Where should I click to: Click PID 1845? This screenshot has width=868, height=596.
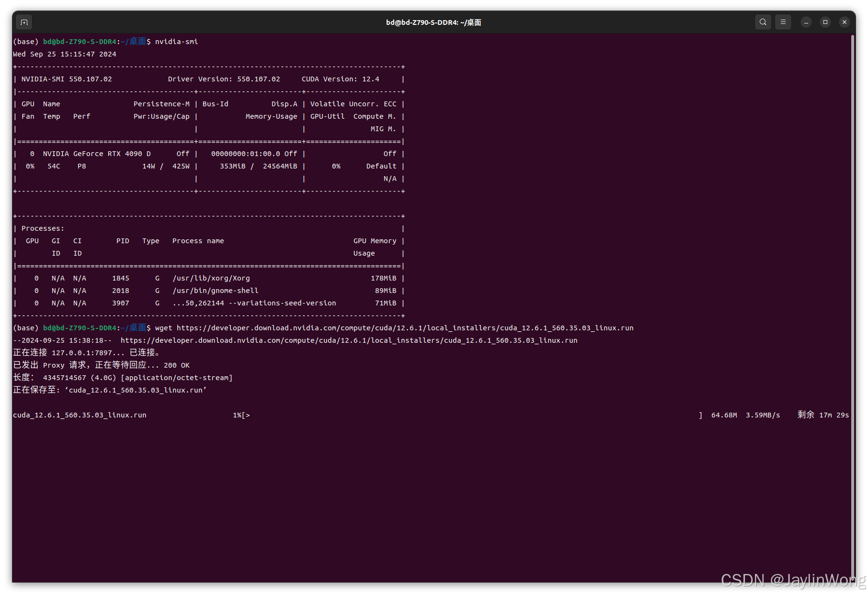(120, 278)
